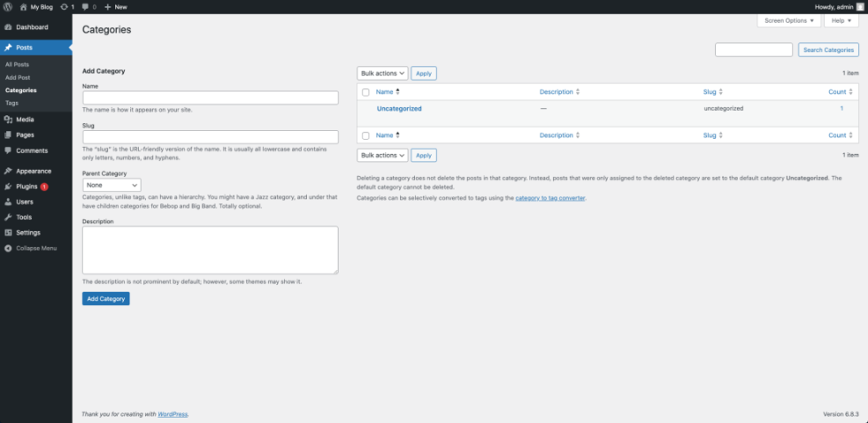
Task: Open the updates icon showing 1
Action: point(64,7)
